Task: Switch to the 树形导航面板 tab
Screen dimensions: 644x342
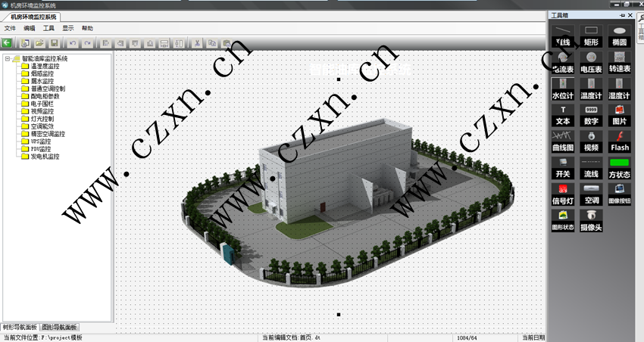Action: pos(20,327)
